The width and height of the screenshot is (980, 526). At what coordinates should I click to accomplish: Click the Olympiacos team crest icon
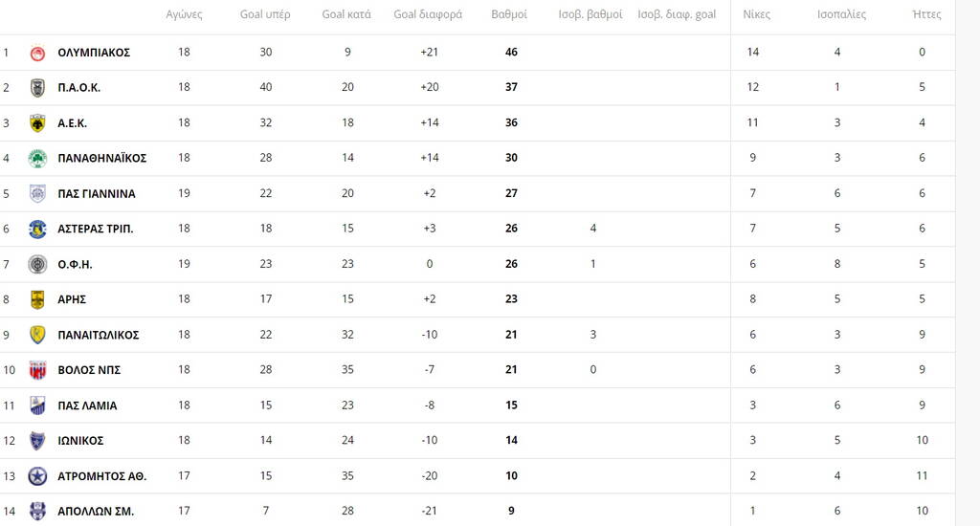(x=37, y=53)
